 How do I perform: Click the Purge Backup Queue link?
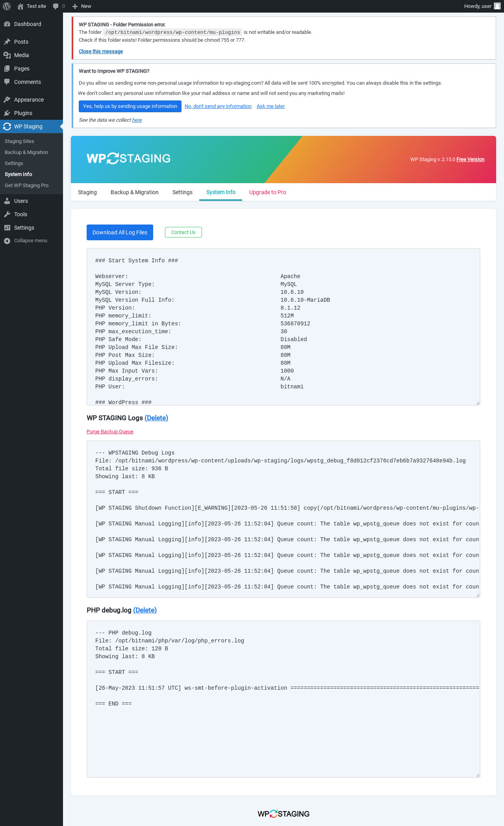[110, 432]
